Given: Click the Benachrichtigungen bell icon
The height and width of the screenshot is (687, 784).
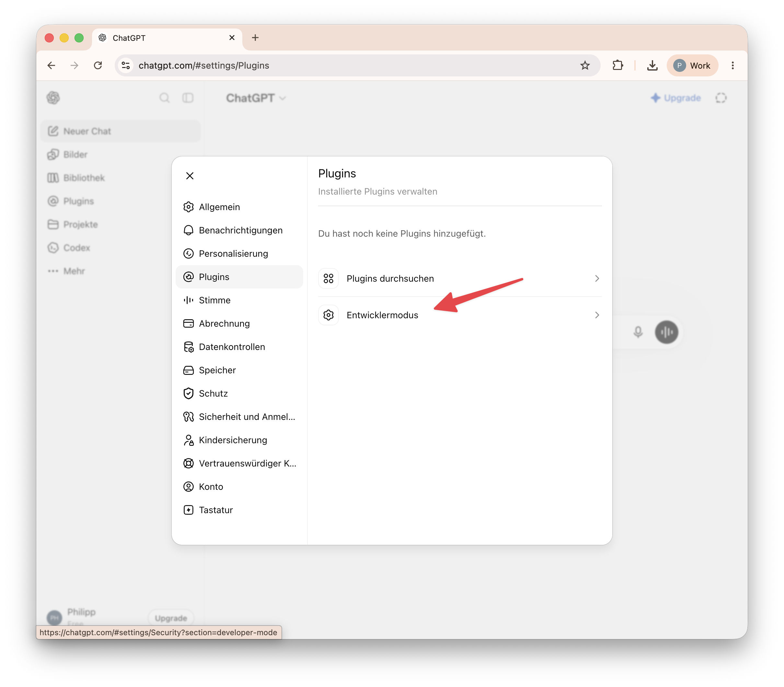Looking at the screenshot, I should [188, 231].
